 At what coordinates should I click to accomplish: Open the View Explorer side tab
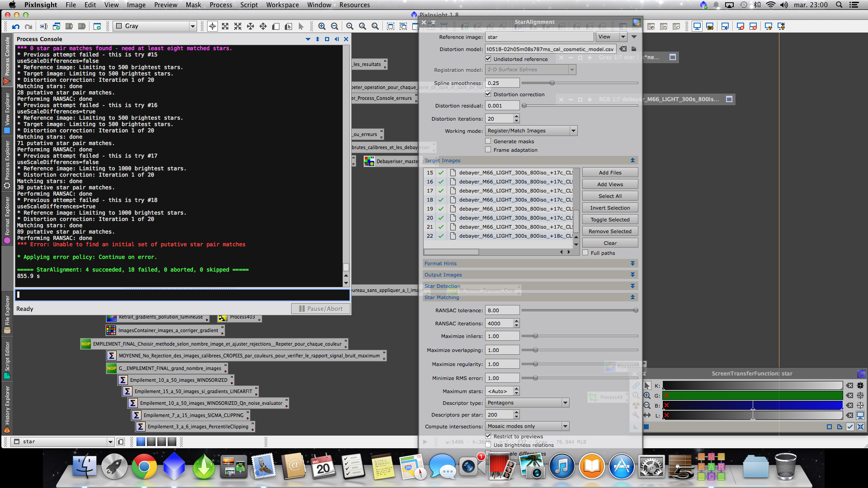(7, 113)
